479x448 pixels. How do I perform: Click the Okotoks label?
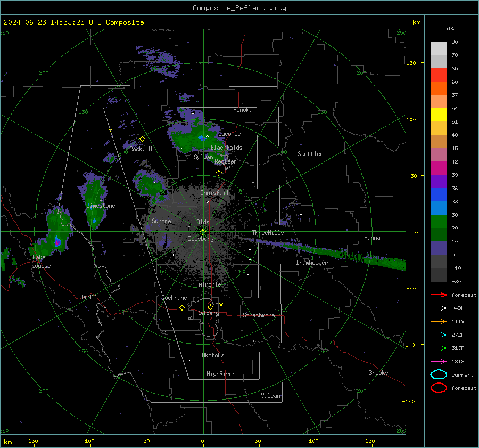point(213,355)
